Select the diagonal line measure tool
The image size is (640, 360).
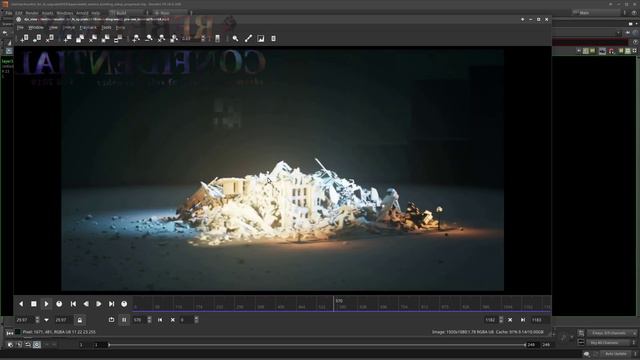pyautogui.click(x=248, y=38)
